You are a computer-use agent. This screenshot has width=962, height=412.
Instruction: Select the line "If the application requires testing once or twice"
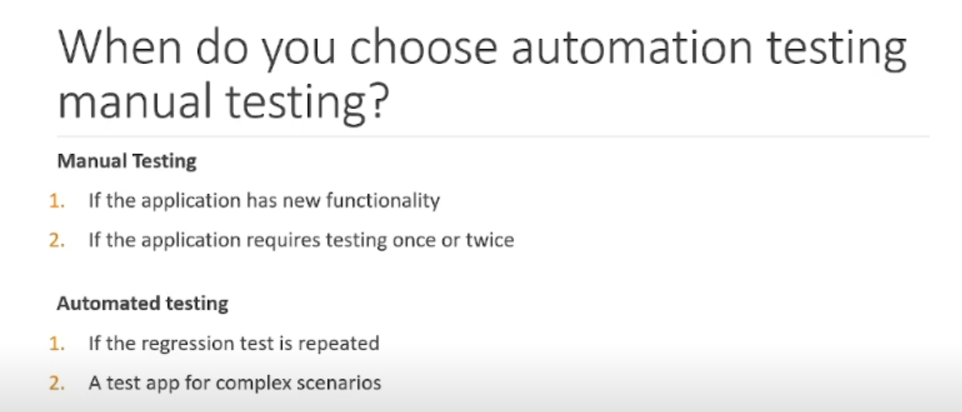coord(301,240)
